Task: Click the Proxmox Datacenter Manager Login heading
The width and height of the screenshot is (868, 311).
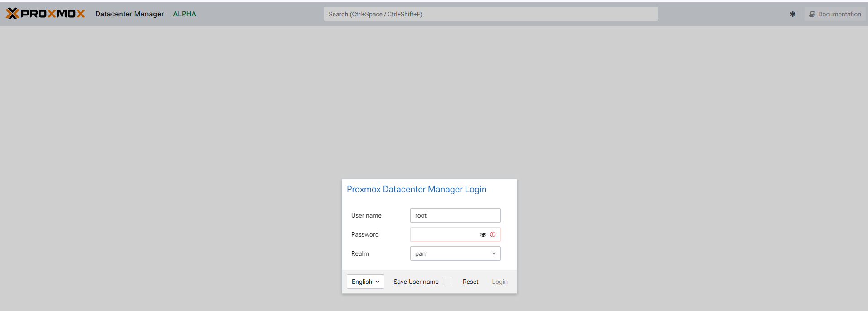Action: tap(417, 190)
